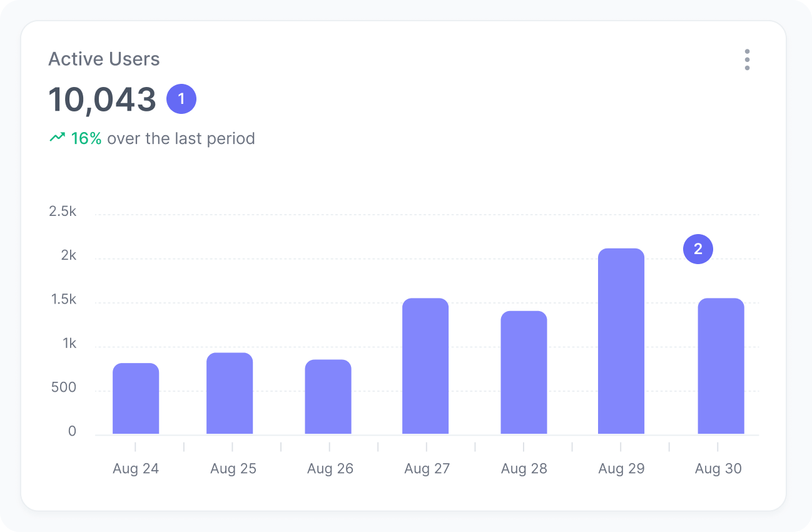Click the zero baseline label on the y-axis
The width and height of the screenshot is (812, 532).
click(x=72, y=431)
